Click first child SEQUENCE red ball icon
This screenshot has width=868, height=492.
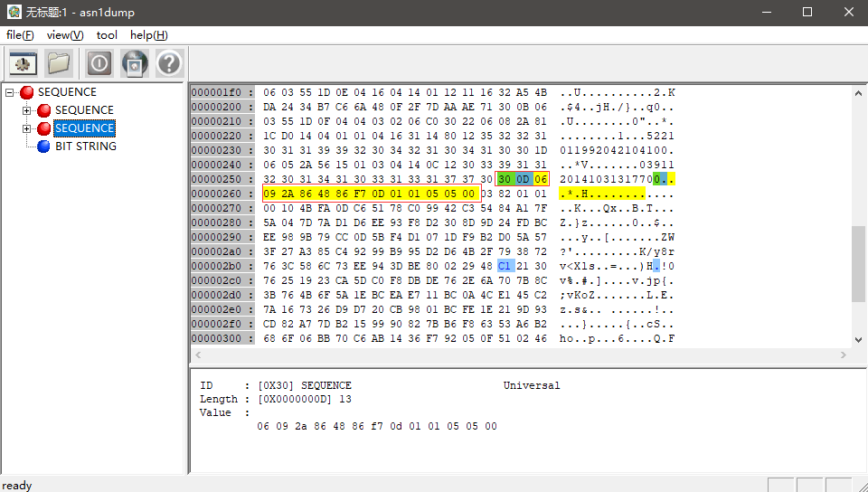tap(43, 110)
